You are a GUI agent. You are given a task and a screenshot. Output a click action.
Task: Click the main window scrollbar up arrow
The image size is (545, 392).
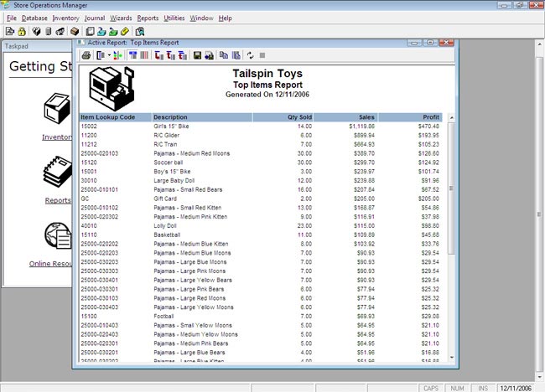[x=539, y=44]
